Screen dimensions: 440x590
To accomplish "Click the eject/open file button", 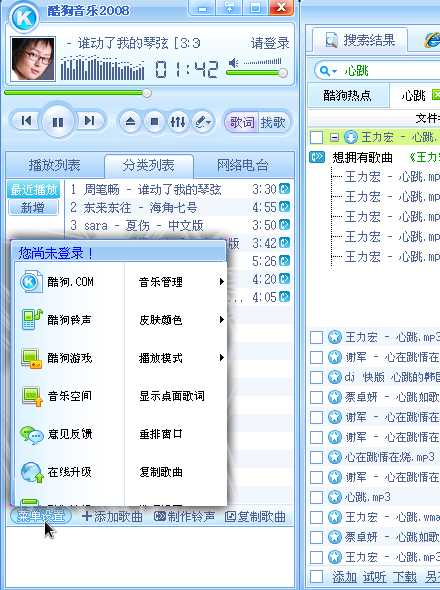I will click(x=130, y=122).
